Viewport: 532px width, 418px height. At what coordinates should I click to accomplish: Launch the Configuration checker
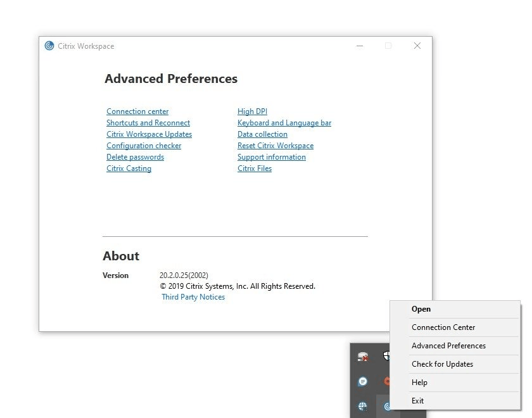pyautogui.click(x=144, y=146)
